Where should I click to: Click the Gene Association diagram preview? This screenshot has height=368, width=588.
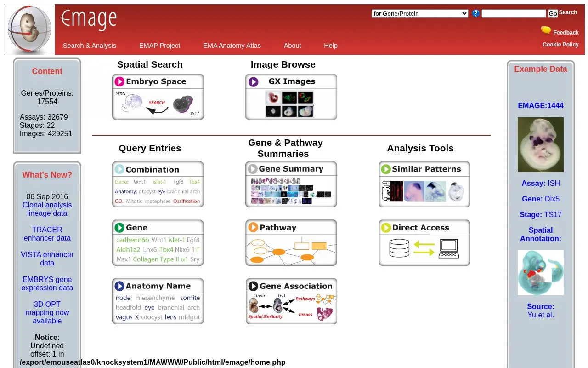[291, 307]
